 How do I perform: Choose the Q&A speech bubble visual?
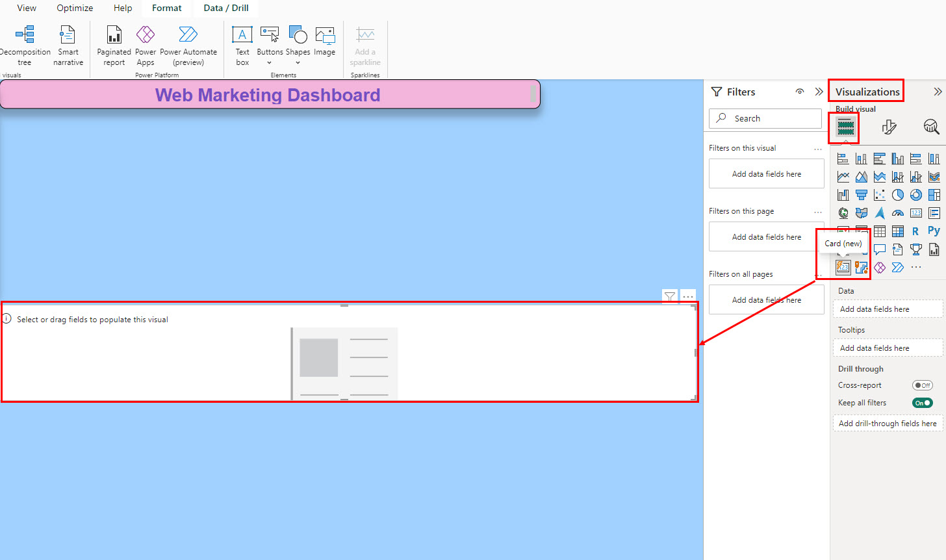tap(880, 249)
